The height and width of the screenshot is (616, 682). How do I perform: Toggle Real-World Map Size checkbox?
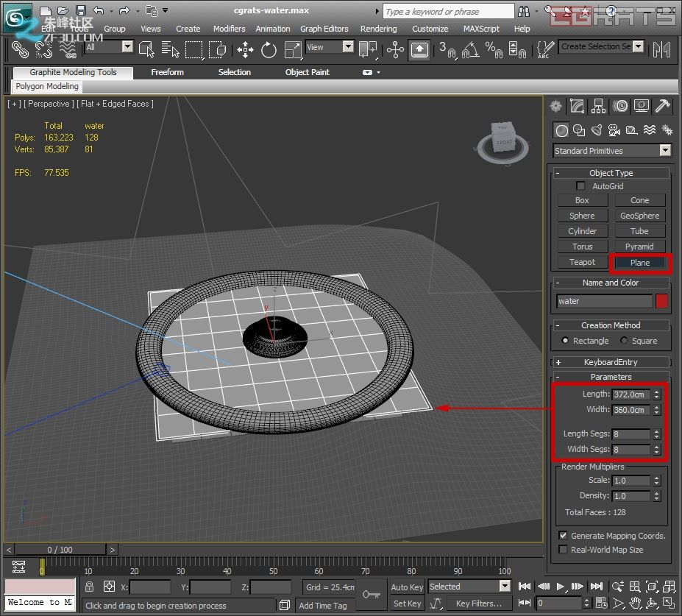pos(564,550)
